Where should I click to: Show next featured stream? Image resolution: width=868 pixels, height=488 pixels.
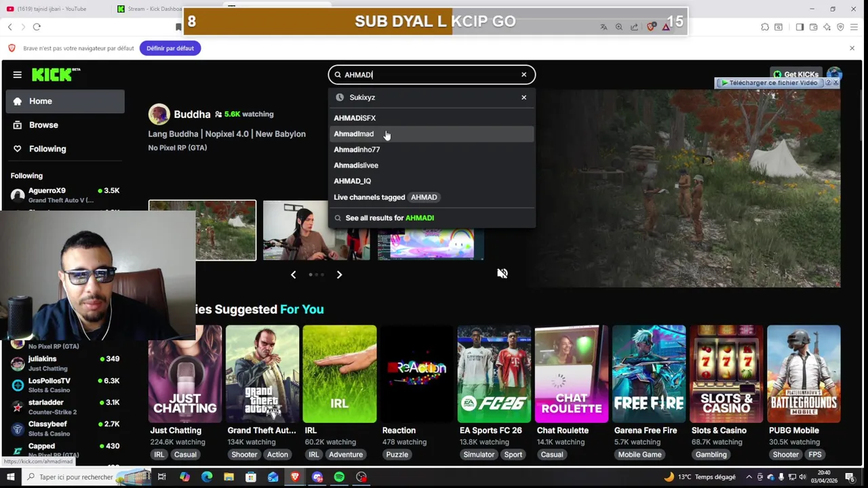coord(339,274)
